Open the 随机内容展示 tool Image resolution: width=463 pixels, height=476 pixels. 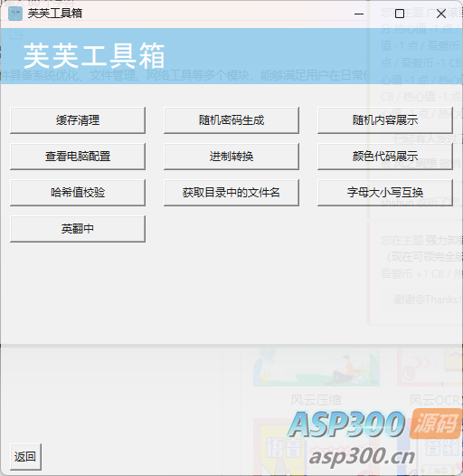[x=385, y=120]
